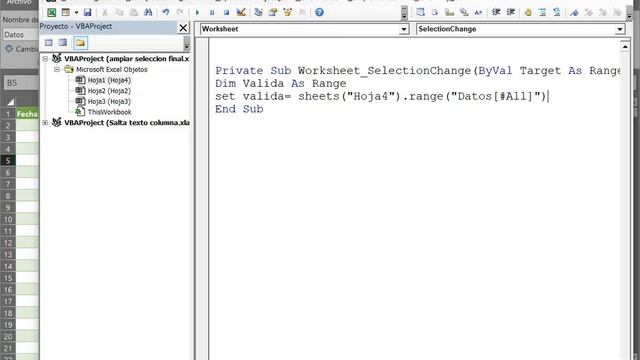Click the Reset stop icon

tap(226, 12)
